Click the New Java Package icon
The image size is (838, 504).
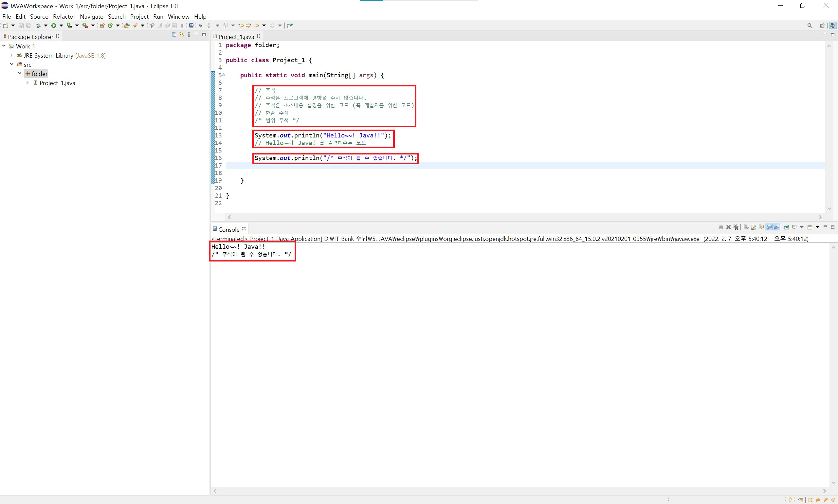click(x=102, y=26)
